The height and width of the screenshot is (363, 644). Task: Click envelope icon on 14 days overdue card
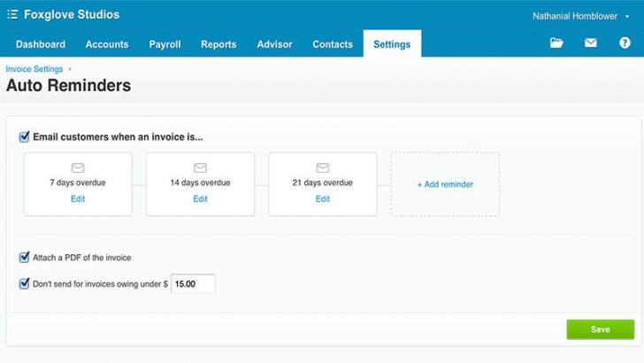click(200, 167)
